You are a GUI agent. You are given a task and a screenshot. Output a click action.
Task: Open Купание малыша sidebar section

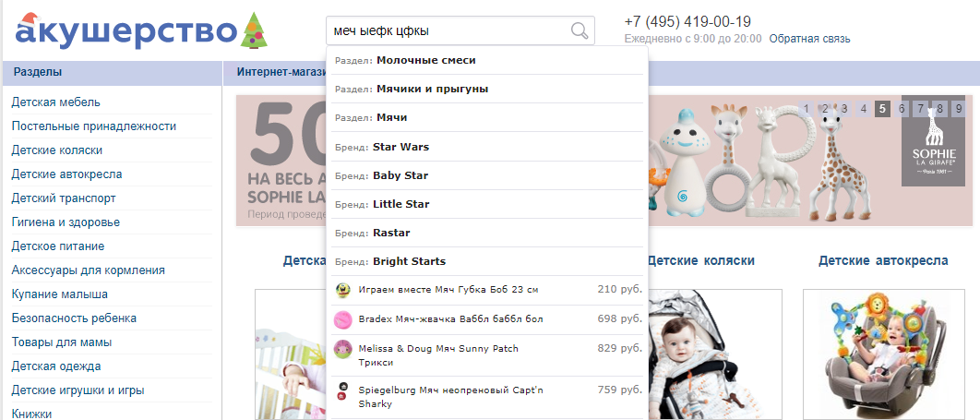pyautogui.click(x=59, y=294)
